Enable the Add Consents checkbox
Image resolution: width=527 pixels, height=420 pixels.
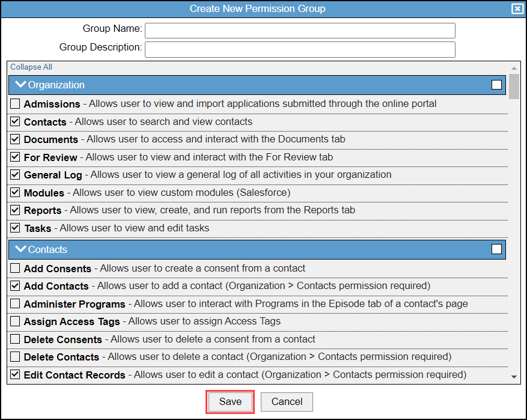tap(15, 268)
